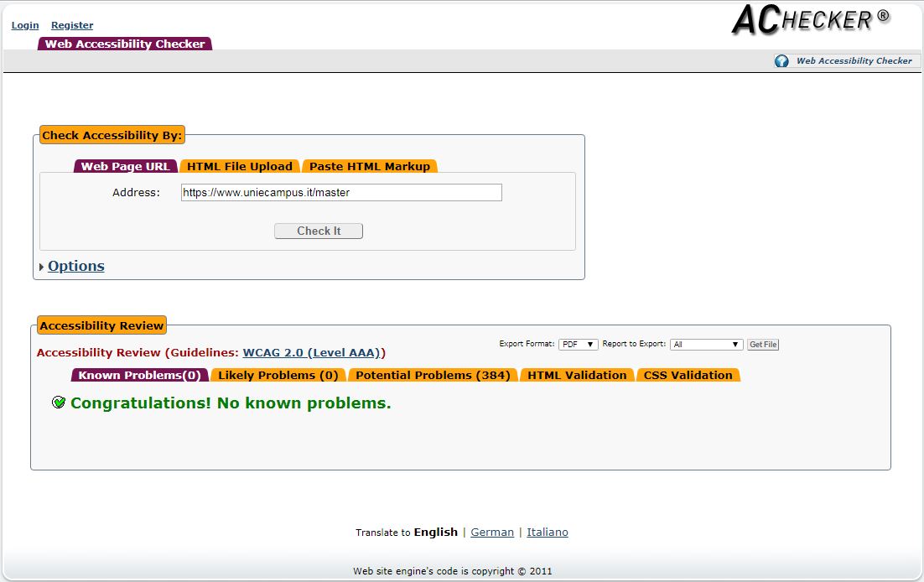Switch to Paste HTML Markup tab
This screenshot has width=924, height=582.
click(x=370, y=166)
